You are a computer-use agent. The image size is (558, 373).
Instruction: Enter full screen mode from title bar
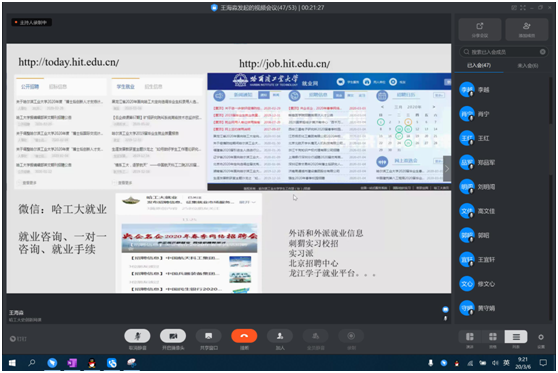point(523,7)
